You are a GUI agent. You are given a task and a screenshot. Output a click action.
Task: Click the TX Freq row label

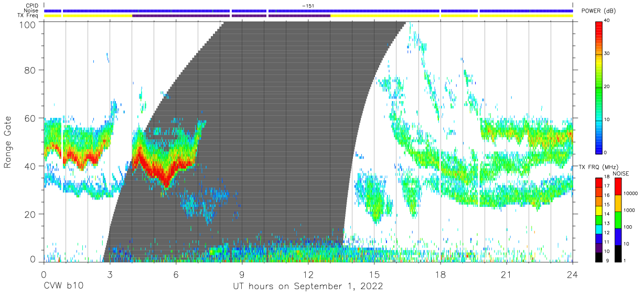(28, 16)
